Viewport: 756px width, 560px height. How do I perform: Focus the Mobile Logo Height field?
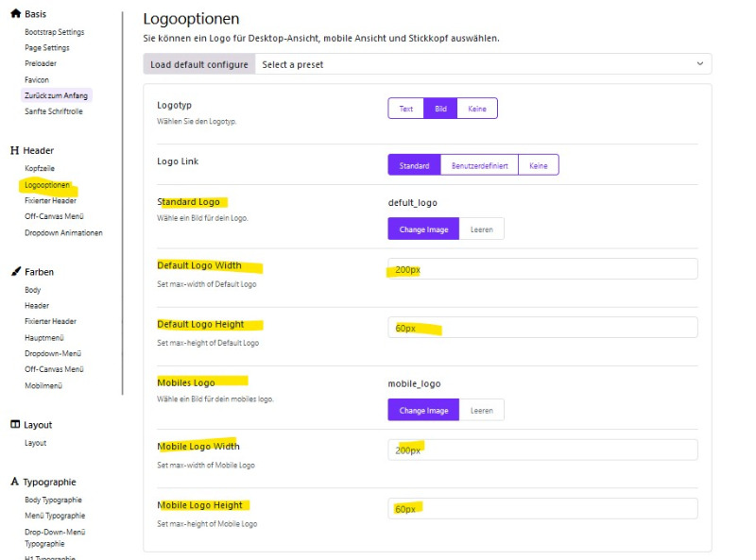click(x=542, y=508)
